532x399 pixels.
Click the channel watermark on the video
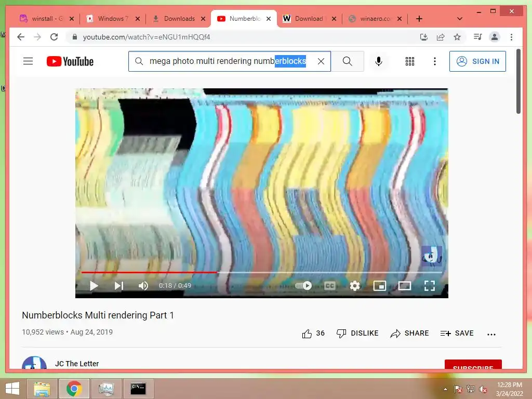point(432,256)
